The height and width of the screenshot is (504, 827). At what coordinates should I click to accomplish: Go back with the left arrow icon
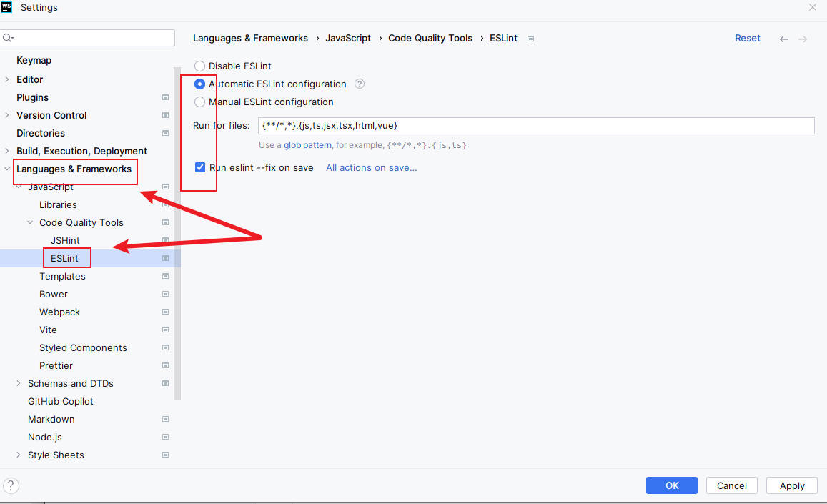[x=783, y=39]
